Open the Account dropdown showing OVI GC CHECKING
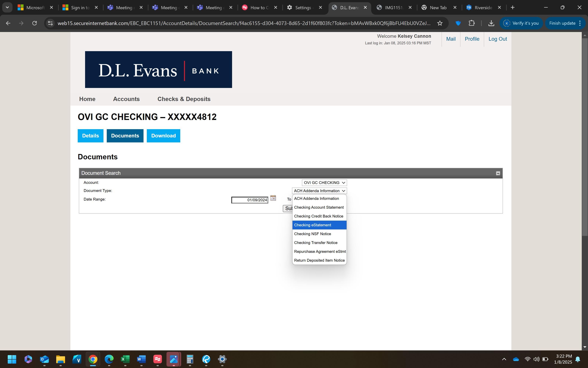 pos(324,183)
